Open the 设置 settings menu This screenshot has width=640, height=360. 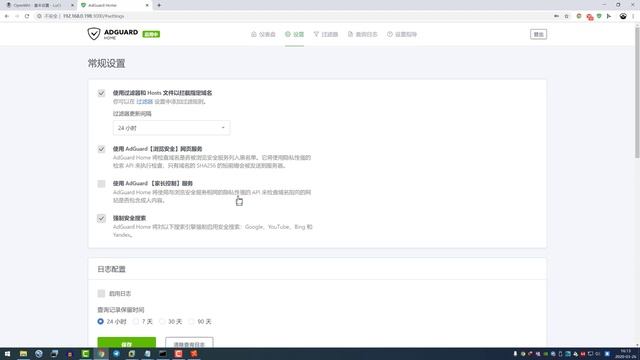click(294, 34)
